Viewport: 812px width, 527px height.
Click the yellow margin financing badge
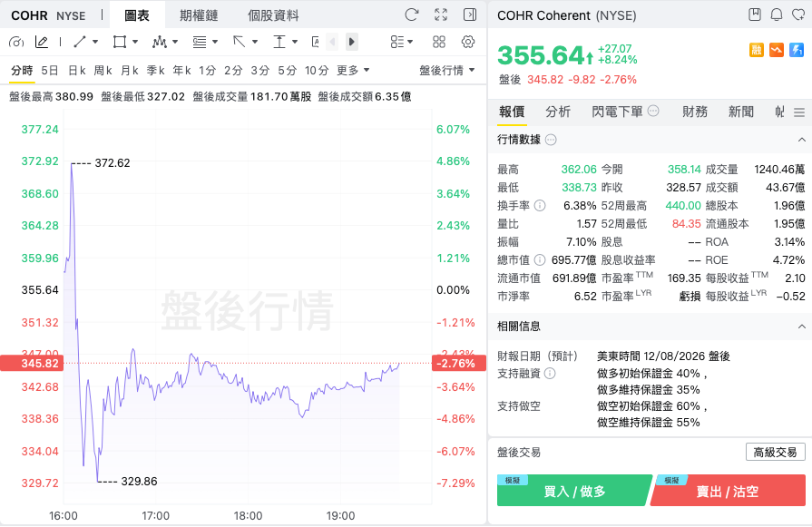(x=757, y=50)
